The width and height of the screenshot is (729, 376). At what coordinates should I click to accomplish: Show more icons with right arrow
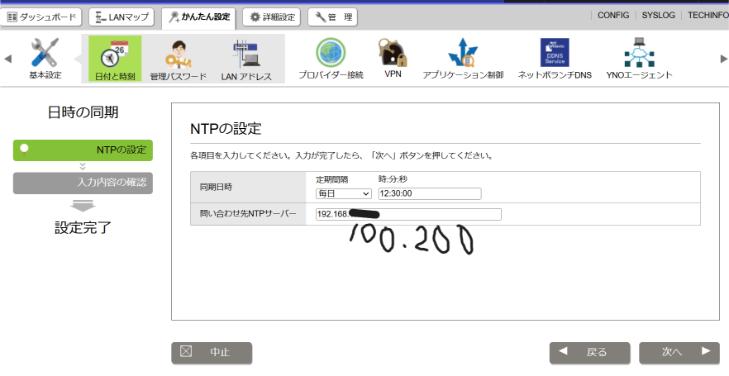(x=723, y=59)
